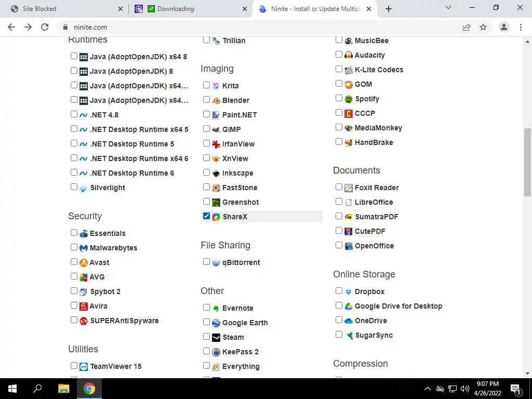Image resolution: width=532 pixels, height=399 pixels.
Task: Enable the Paint.NET checkbox
Action: [x=206, y=114]
